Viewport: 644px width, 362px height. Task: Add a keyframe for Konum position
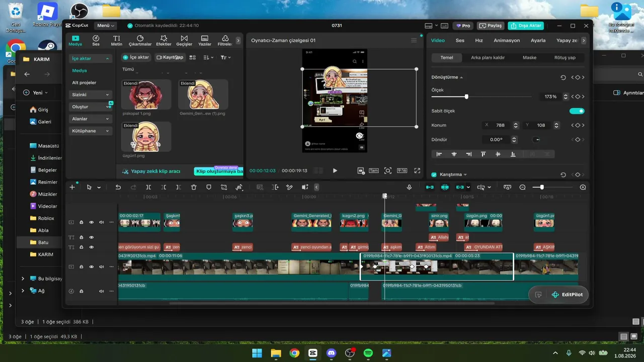[x=578, y=125]
